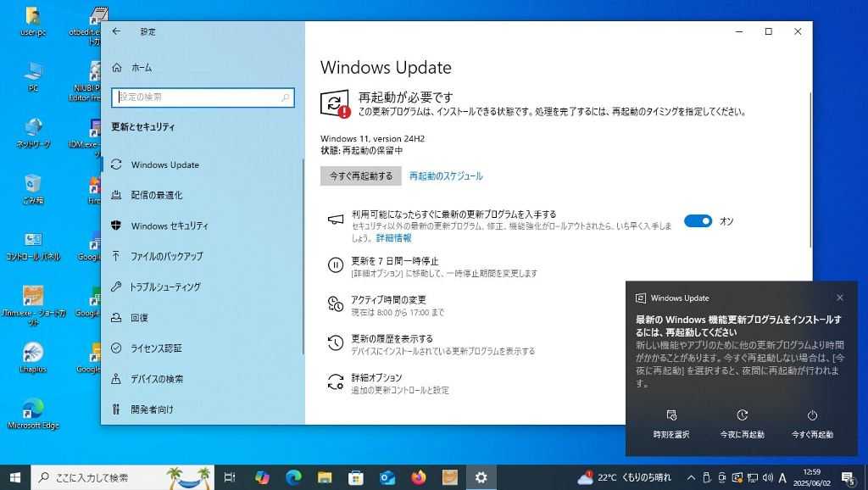This screenshot has height=490, width=868.
Task: Choose 時刻を選択 in the notification
Action: pyautogui.click(x=671, y=425)
